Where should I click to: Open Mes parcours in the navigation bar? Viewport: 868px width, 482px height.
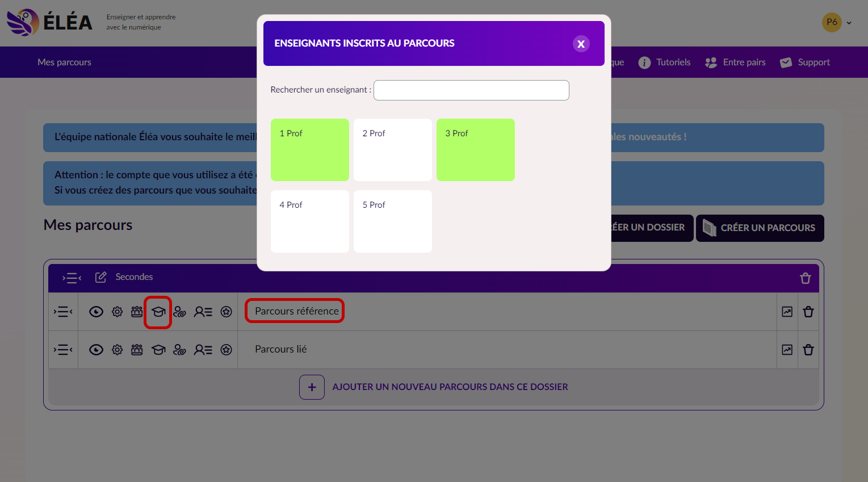pos(64,62)
